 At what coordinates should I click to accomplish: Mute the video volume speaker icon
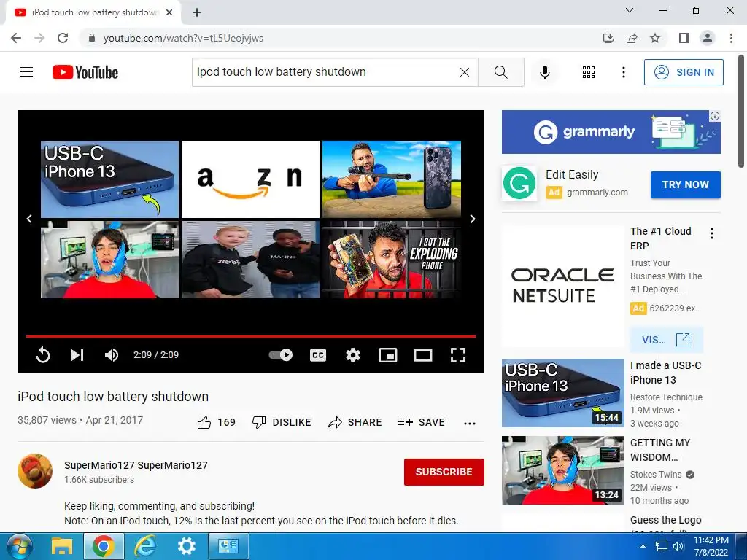coord(112,355)
